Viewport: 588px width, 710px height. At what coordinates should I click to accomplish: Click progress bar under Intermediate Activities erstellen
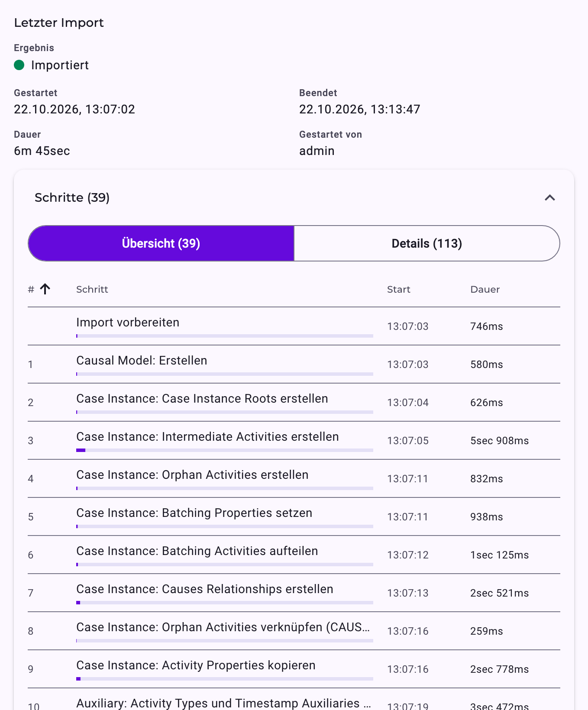tap(225, 450)
